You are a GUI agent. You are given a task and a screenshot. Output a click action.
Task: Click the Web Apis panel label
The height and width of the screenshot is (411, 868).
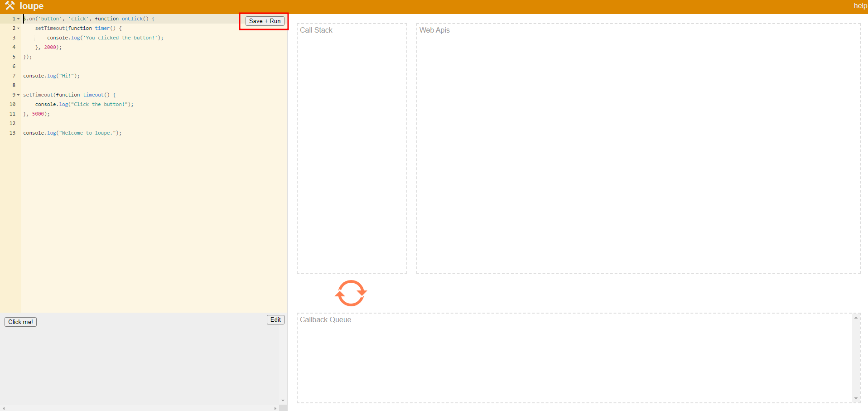coord(434,30)
